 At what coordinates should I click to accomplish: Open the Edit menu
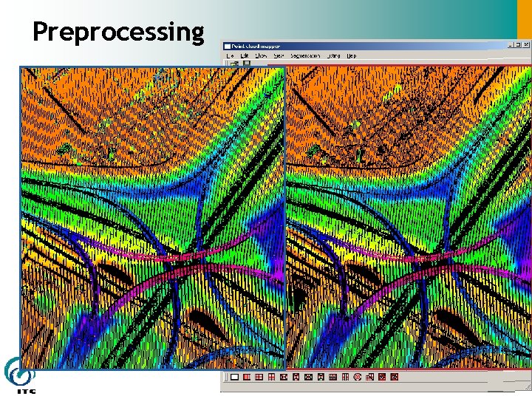coord(245,55)
